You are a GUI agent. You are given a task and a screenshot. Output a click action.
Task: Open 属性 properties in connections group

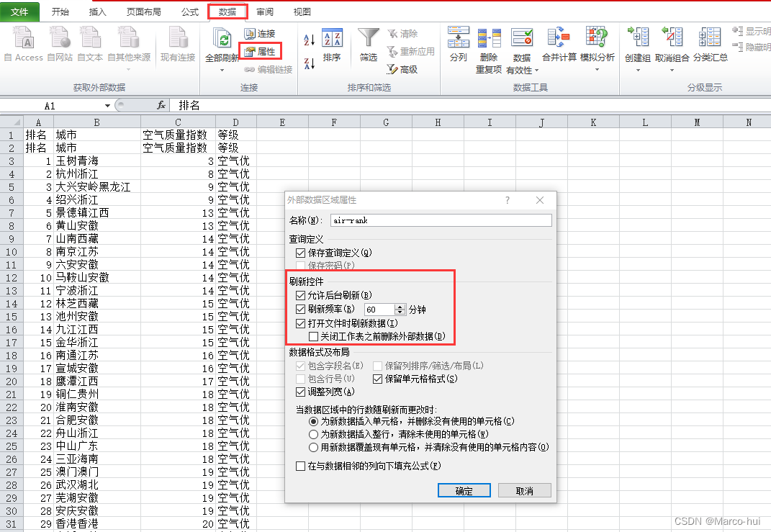[261, 51]
